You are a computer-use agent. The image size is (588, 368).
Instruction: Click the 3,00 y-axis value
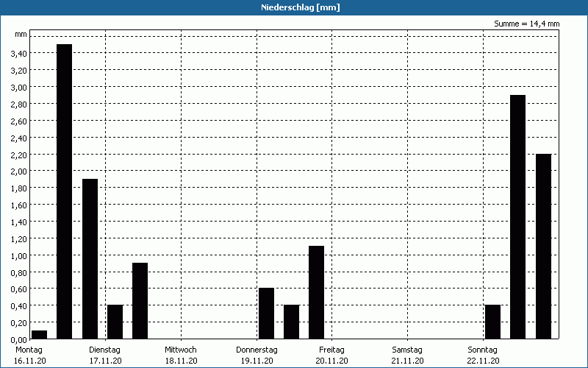pyautogui.click(x=19, y=87)
